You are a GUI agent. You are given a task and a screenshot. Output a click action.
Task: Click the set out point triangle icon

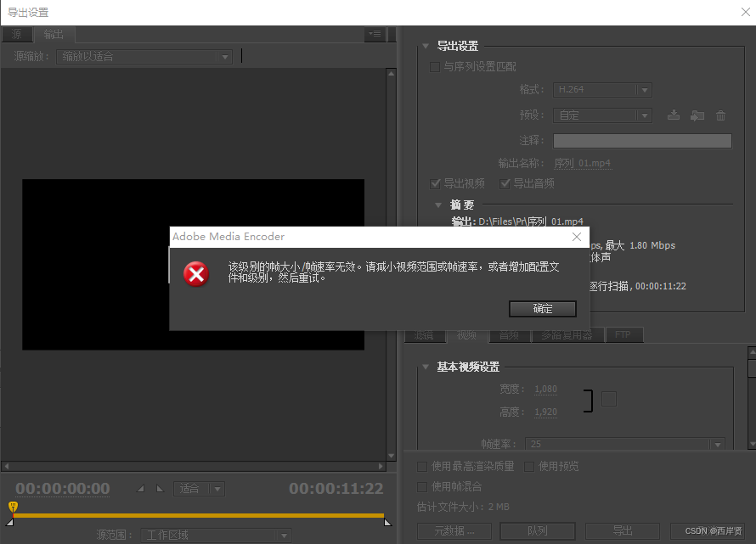160,489
